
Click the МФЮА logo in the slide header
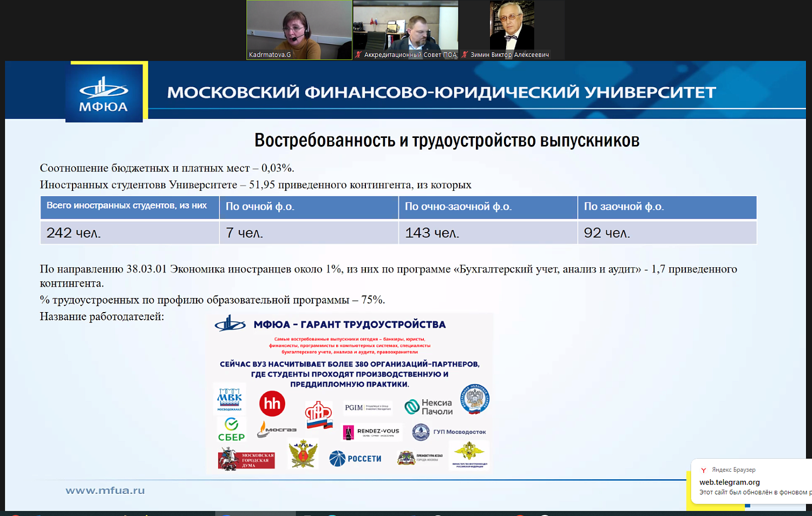[104, 93]
